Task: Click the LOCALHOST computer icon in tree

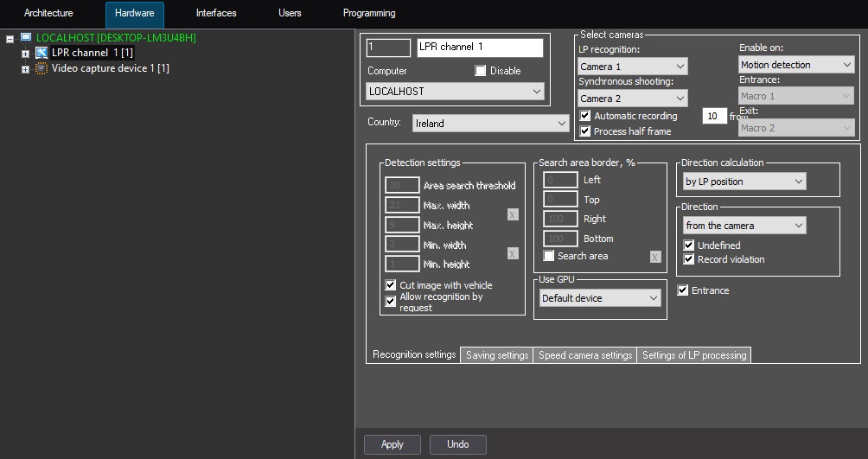Action: 26,38
